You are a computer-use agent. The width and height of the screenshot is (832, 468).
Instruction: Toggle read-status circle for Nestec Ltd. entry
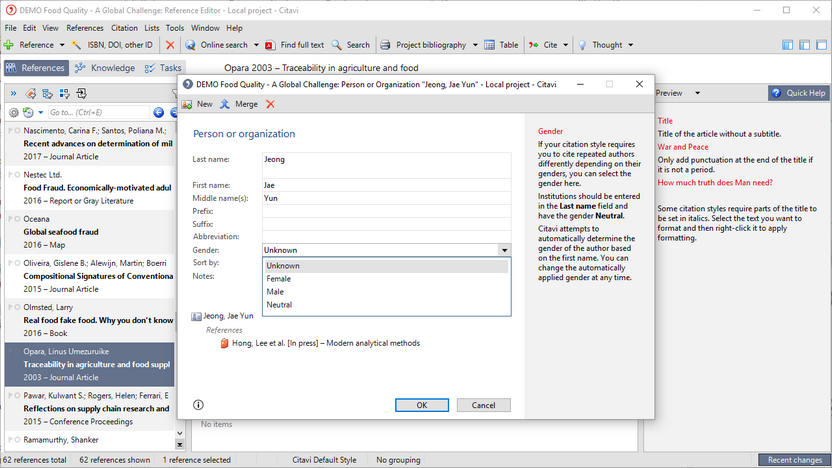pos(18,175)
